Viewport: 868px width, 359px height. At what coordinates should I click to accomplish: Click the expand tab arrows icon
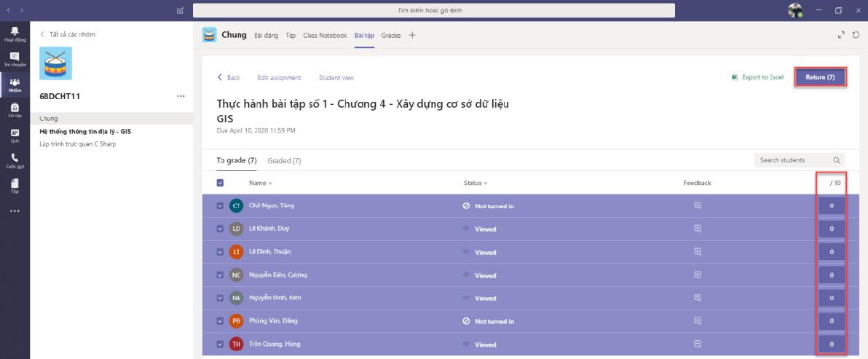click(x=841, y=36)
